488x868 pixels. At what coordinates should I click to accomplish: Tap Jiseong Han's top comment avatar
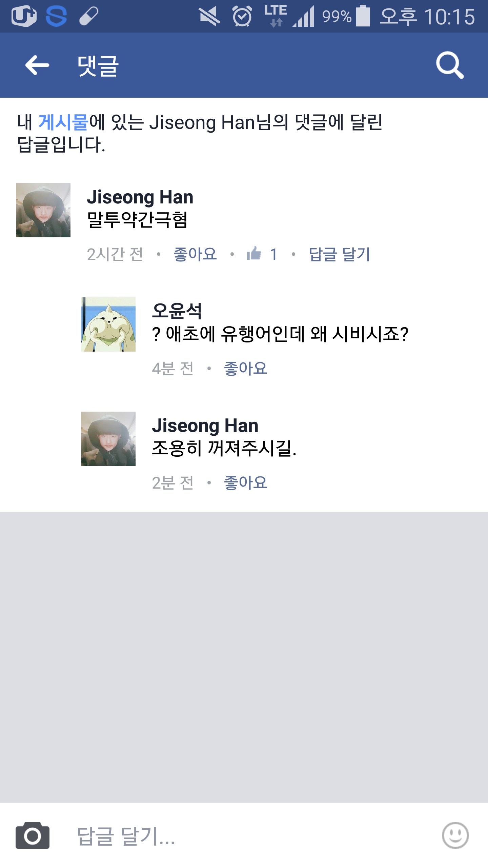point(43,210)
